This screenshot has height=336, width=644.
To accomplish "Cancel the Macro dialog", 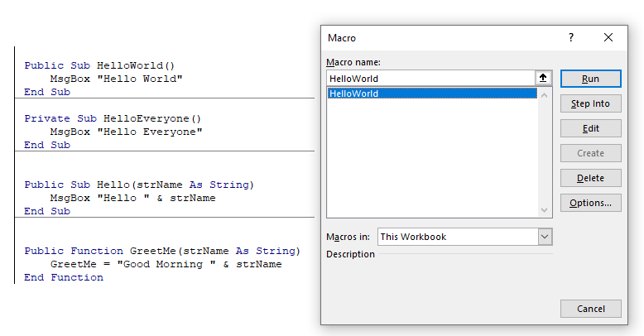I will coord(590,309).
